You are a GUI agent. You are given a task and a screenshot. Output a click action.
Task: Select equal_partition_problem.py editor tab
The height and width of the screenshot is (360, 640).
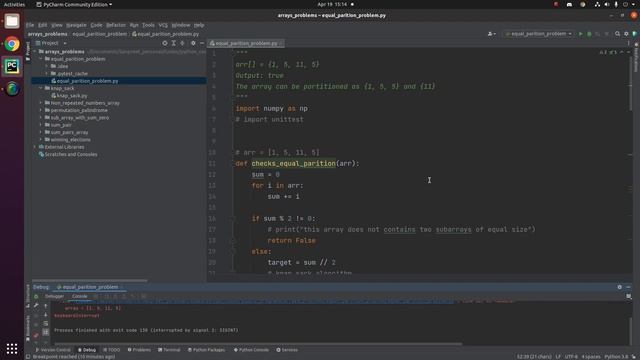pyautogui.click(x=246, y=43)
